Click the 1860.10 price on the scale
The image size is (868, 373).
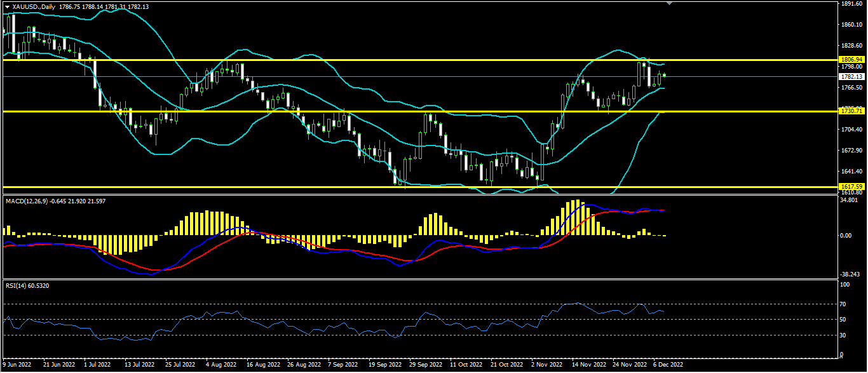851,25
